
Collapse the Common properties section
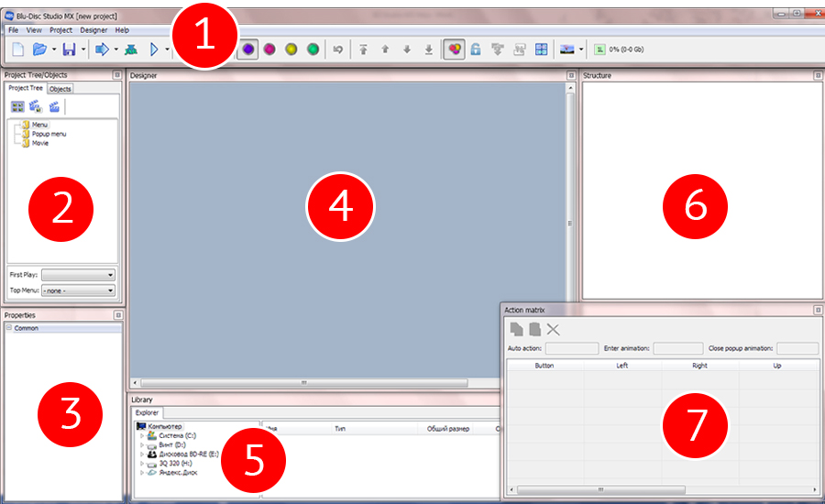click(9, 327)
